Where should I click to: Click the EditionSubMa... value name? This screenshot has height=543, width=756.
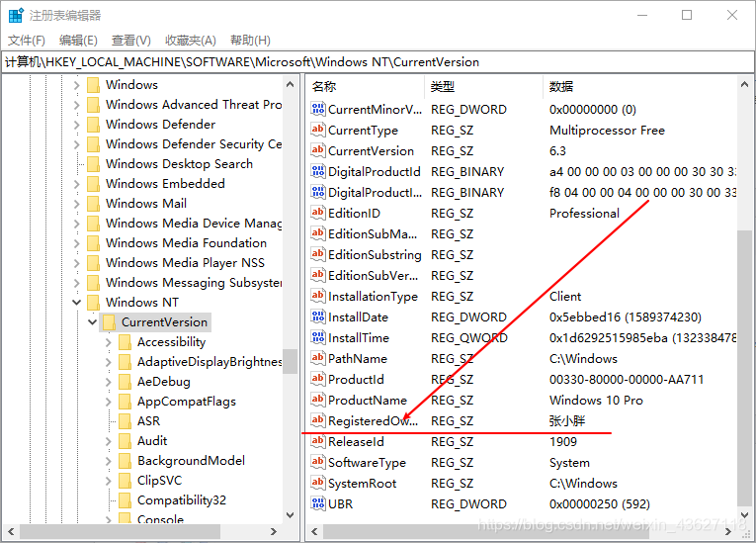pyautogui.click(x=373, y=234)
